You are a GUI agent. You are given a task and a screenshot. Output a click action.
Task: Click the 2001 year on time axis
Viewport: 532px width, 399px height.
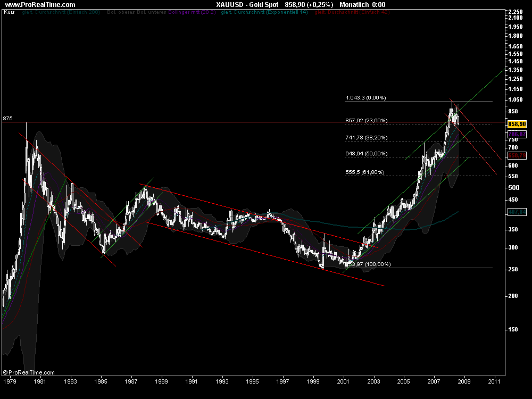(343, 381)
